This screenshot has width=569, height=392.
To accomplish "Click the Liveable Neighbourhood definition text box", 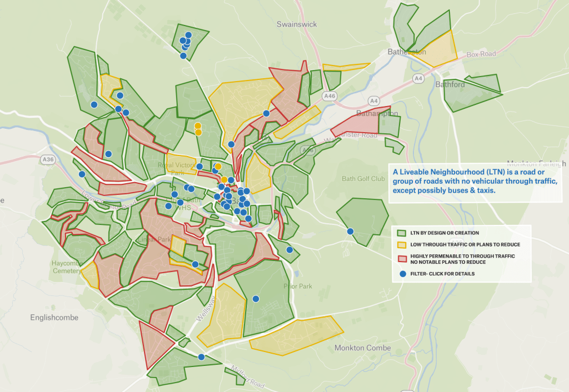I will [x=475, y=181].
